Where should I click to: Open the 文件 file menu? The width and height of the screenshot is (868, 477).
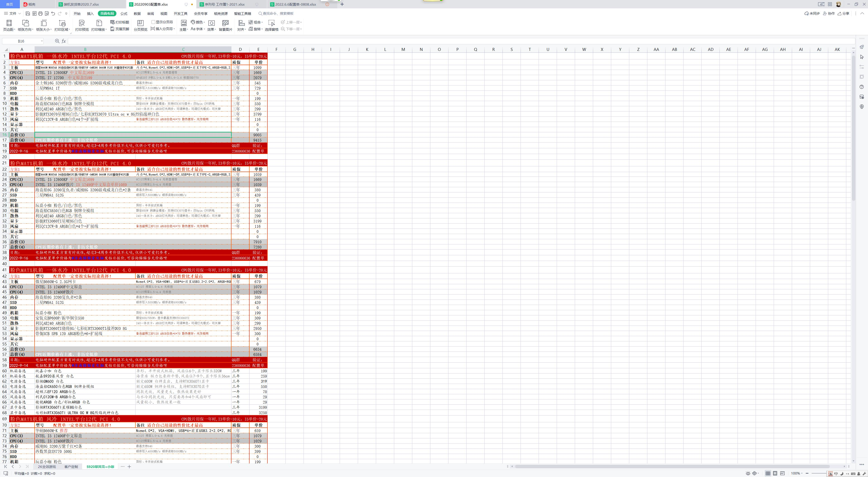point(12,14)
